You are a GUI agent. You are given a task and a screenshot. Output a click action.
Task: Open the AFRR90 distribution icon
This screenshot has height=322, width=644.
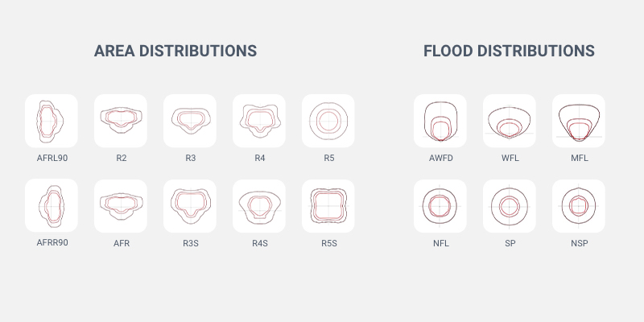tap(52, 205)
